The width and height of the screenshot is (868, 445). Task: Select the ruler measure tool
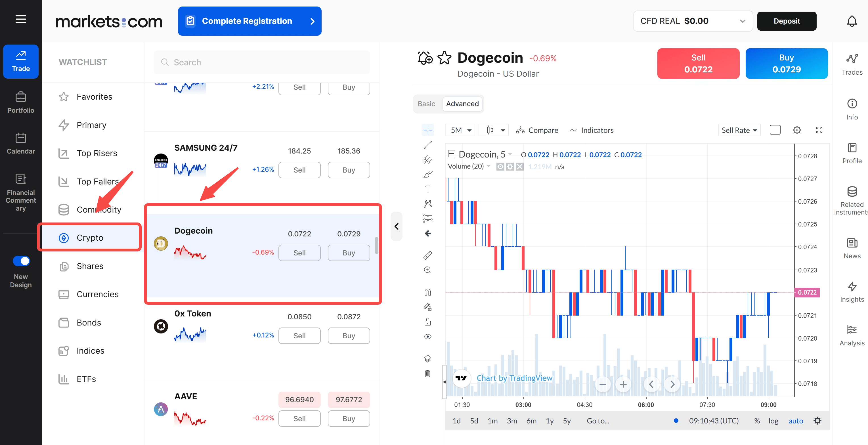427,255
